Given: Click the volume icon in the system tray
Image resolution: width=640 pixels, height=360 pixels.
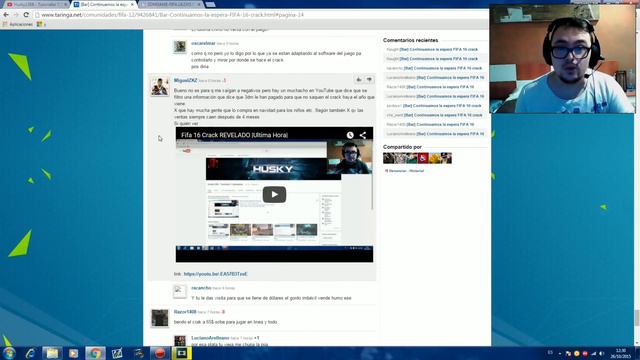Looking at the screenshot, I should pos(601,353).
